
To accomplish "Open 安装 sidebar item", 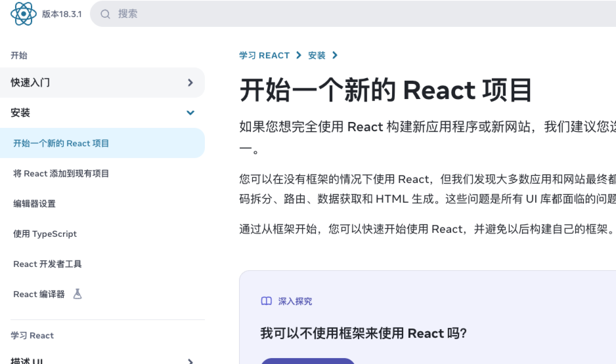I will [102, 113].
